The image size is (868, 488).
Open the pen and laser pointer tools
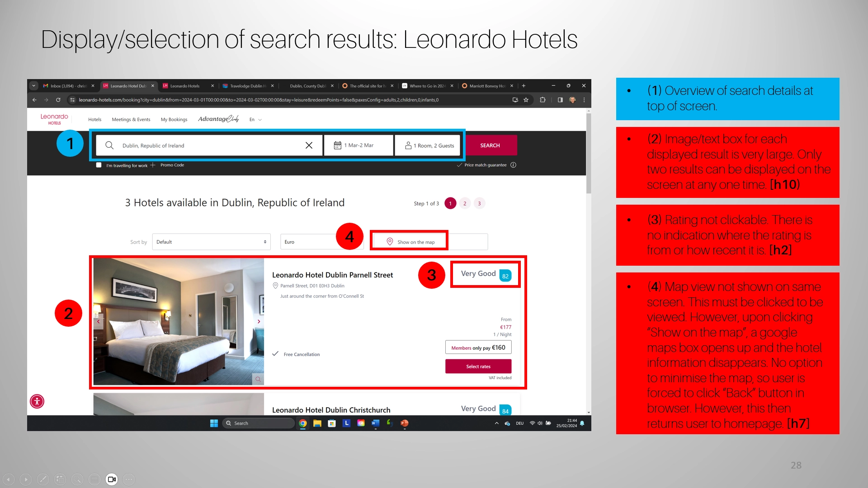(43, 479)
